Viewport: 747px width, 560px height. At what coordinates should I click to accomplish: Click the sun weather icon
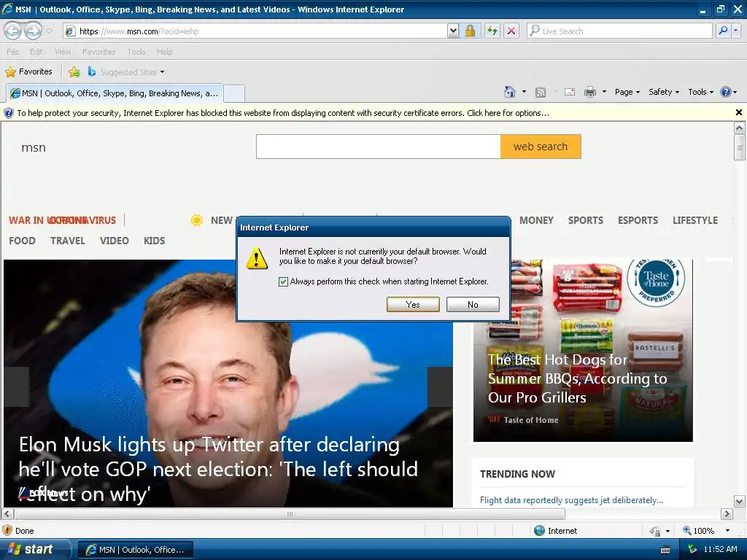[x=196, y=220]
